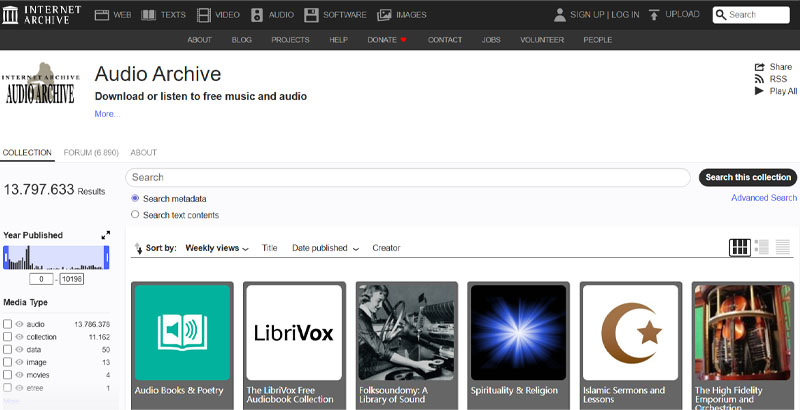800x410 pixels.
Task: Show only image using its eye icon
Action: pyautogui.click(x=19, y=362)
